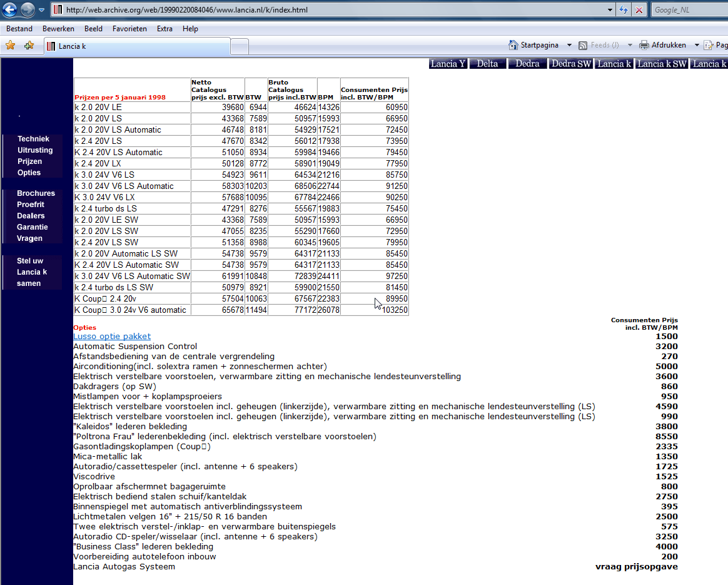Click the Afdrukken printer icon

(644, 45)
